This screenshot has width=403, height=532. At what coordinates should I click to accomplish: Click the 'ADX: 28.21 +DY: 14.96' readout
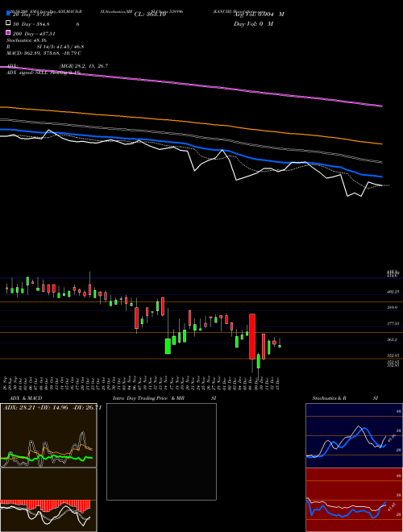pos(52,408)
